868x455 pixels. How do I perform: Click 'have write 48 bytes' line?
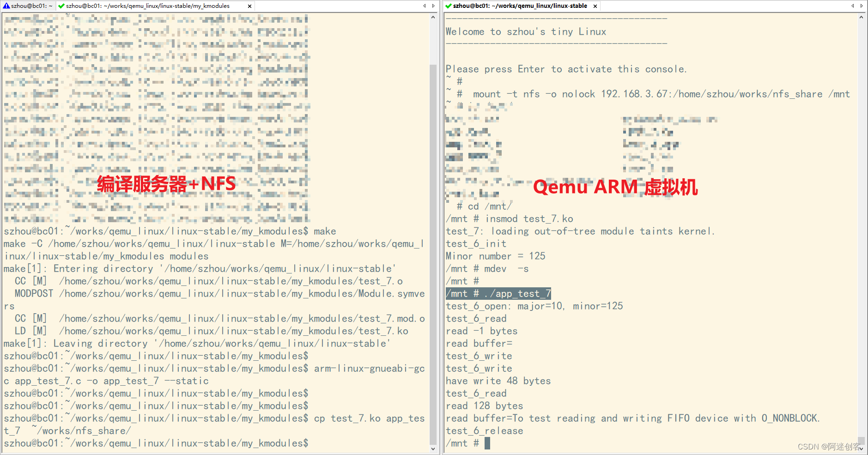[x=498, y=381]
